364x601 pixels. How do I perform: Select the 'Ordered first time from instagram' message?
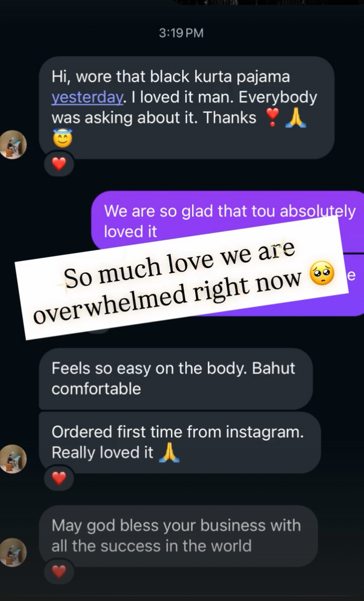(180, 443)
